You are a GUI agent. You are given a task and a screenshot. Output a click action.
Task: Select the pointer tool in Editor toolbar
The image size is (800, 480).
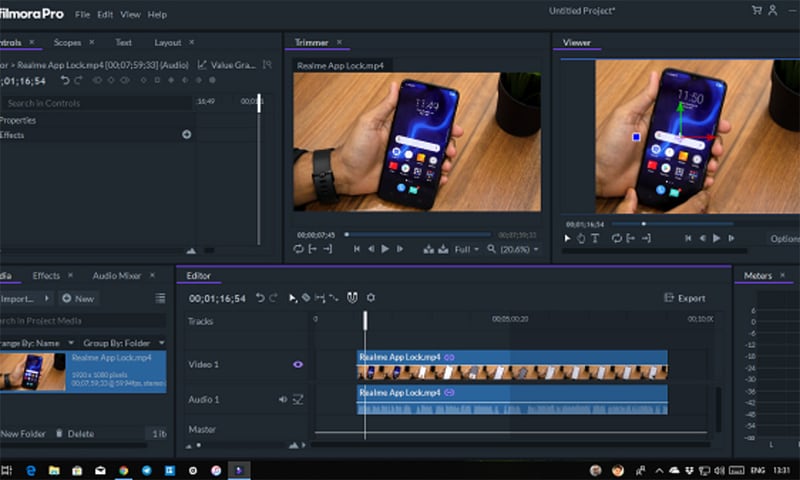(293, 298)
